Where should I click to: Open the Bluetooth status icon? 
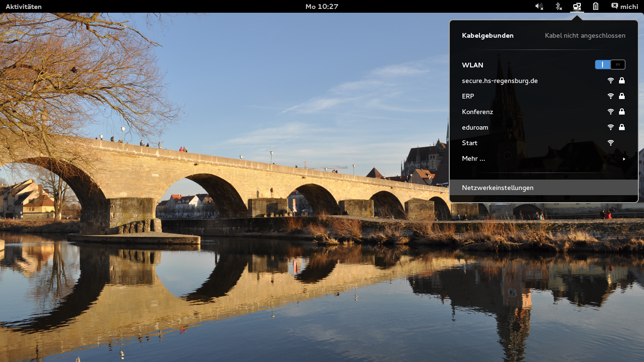click(558, 7)
